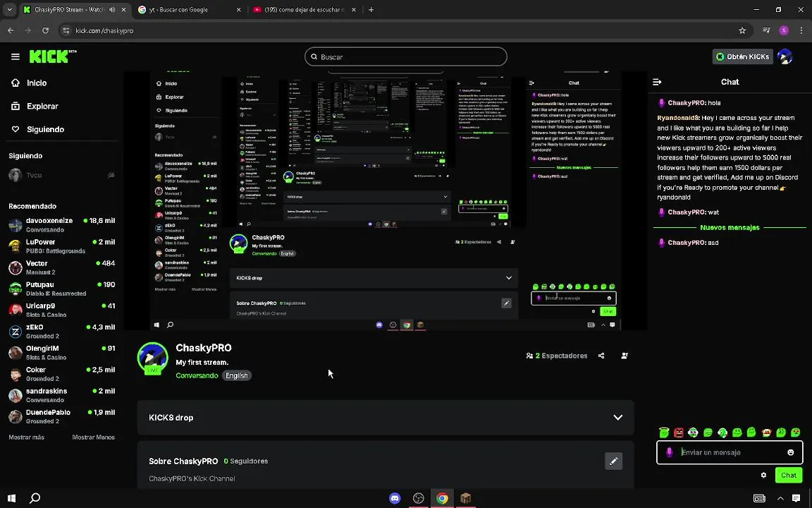812x508 pixels.
Task: Click the Buscar search field
Action: (406, 56)
